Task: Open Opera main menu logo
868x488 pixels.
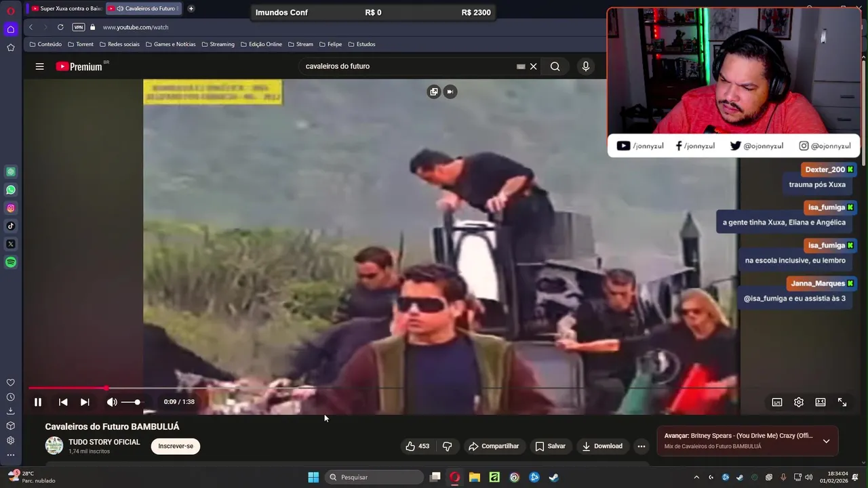Action: point(11,11)
